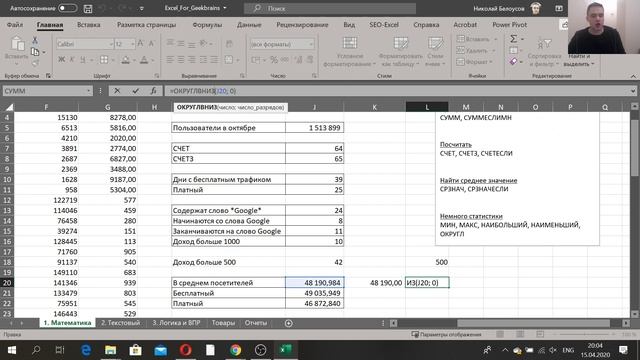This screenshot has height=360, width=640.
Task: Switch to the Рецензирование tab
Action: click(x=302, y=25)
